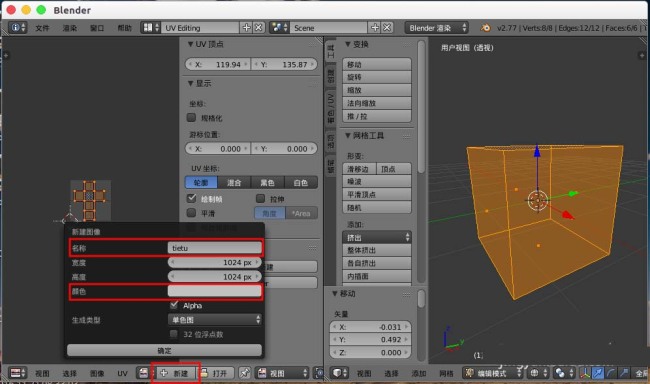
Task: Click the 整体挤出 button
Action: [377, 250]
